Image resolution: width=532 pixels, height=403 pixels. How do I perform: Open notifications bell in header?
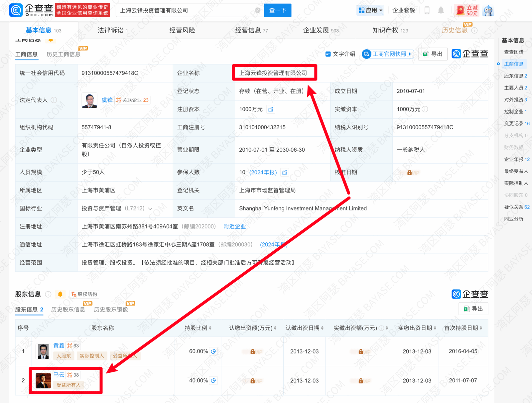click(441, 10)
